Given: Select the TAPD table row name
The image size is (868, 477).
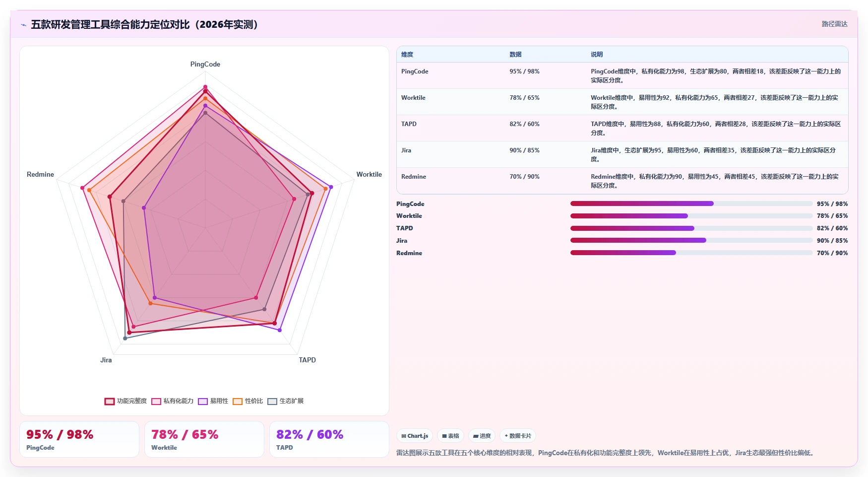Looking at the screenshot, I should (409, 124).
